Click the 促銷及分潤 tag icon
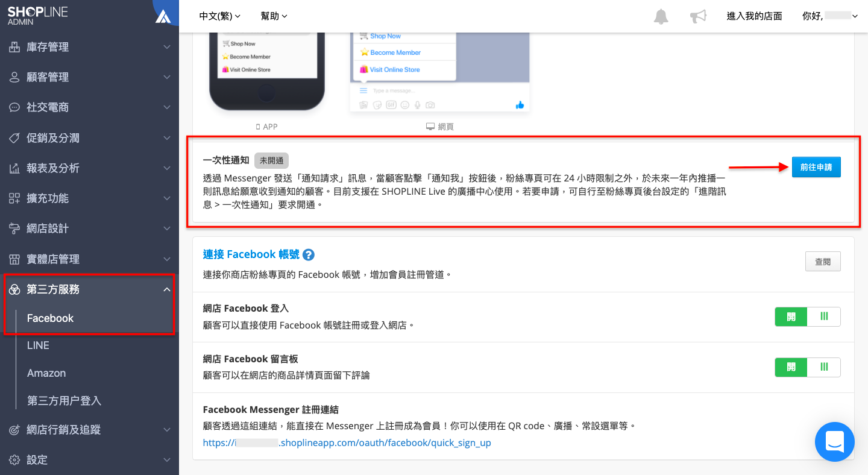This screenshot has width=868, height=475. 14,138
